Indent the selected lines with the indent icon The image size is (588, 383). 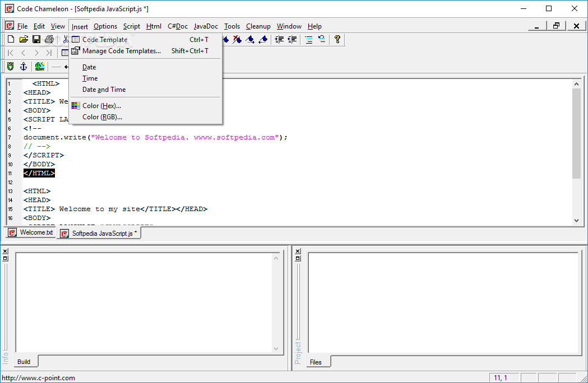279,39
